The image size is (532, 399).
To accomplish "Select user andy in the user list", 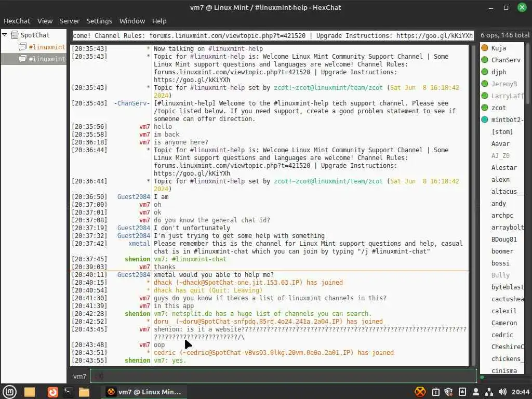I will coord(498,203).
